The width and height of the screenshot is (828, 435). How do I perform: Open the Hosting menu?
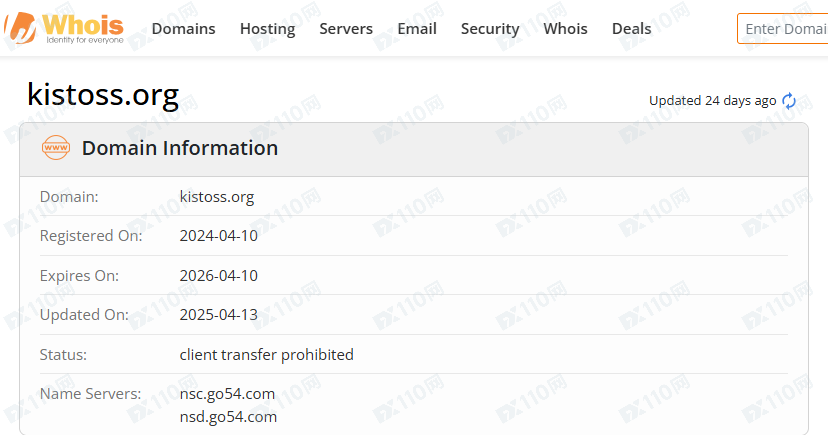point(267,29)
